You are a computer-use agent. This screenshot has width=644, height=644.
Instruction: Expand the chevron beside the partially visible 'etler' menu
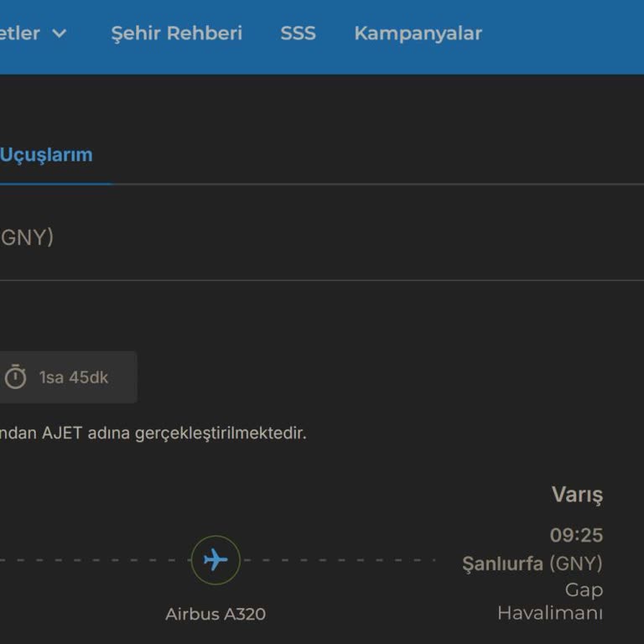pos(60,34)
